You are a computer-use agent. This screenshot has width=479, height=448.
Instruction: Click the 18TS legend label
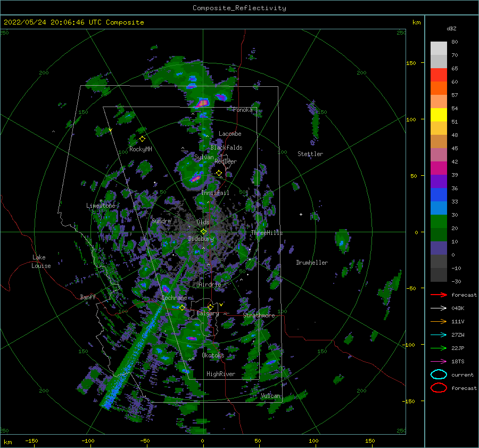point(458,362)
